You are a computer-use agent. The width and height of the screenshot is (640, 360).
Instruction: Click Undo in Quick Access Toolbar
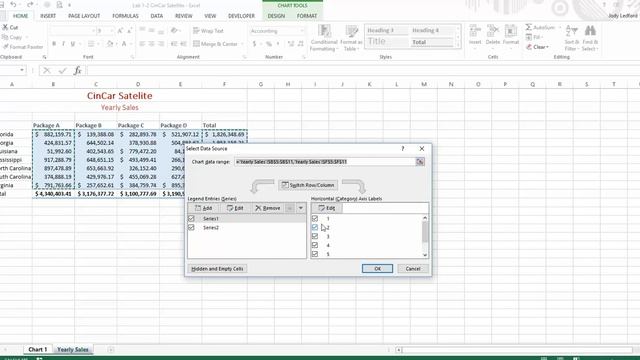point(13,4)
